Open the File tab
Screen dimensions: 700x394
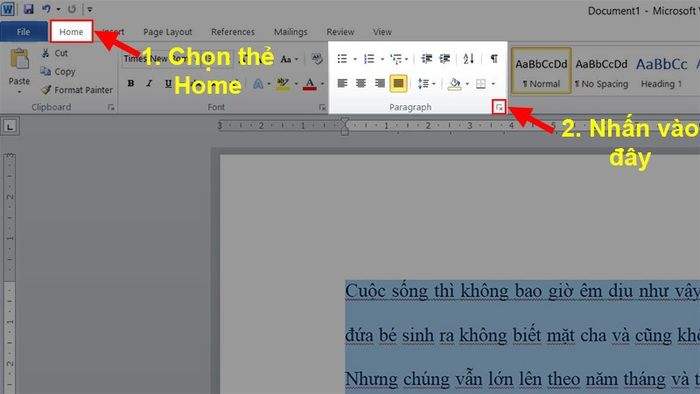23,32
